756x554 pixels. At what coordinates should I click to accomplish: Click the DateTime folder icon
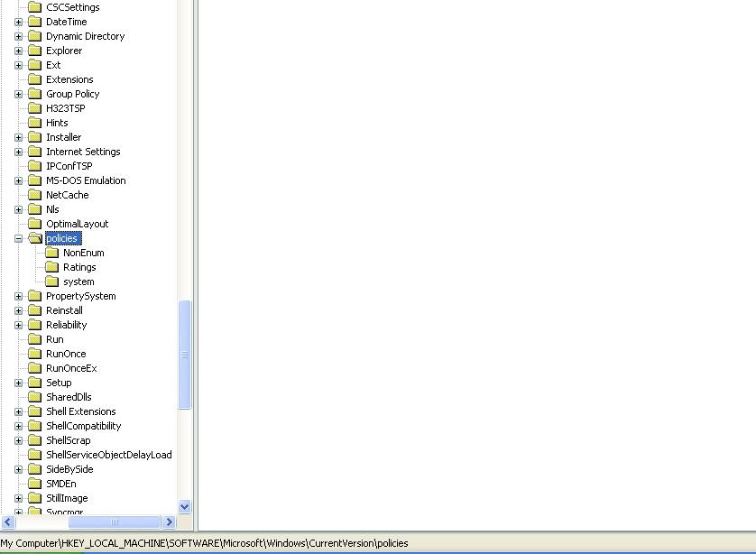(x=34, y=22)
